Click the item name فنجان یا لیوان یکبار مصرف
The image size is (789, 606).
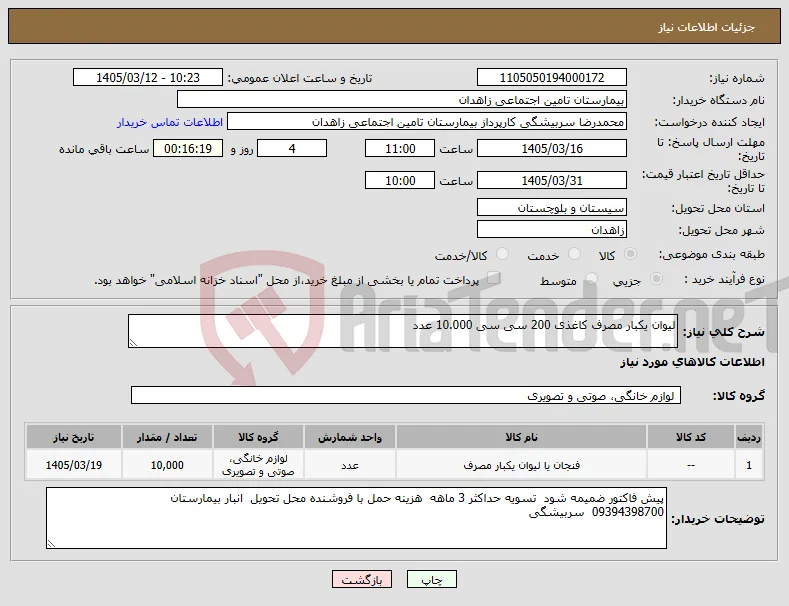pyautogui.click(x=521, y=465)
